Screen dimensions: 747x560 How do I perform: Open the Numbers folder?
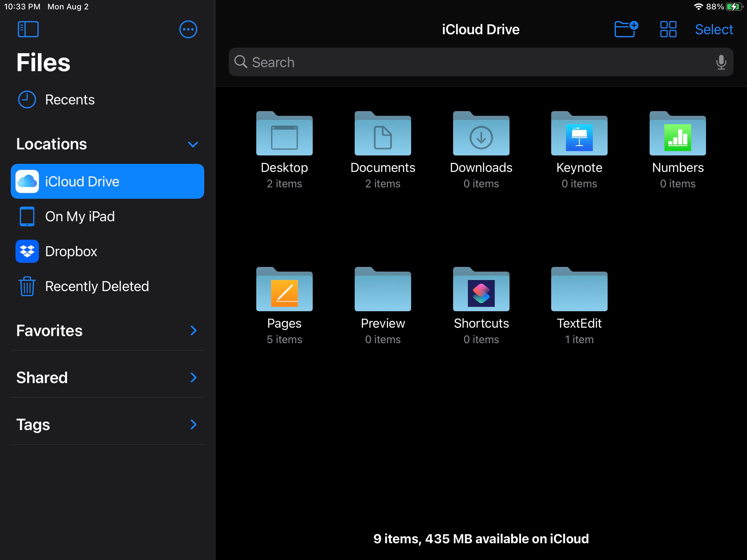677,135
